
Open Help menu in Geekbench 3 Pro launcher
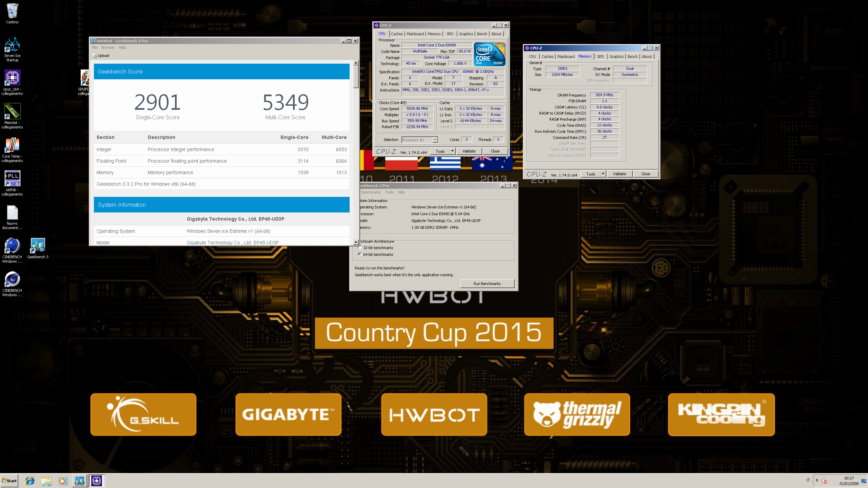point(401,192)
